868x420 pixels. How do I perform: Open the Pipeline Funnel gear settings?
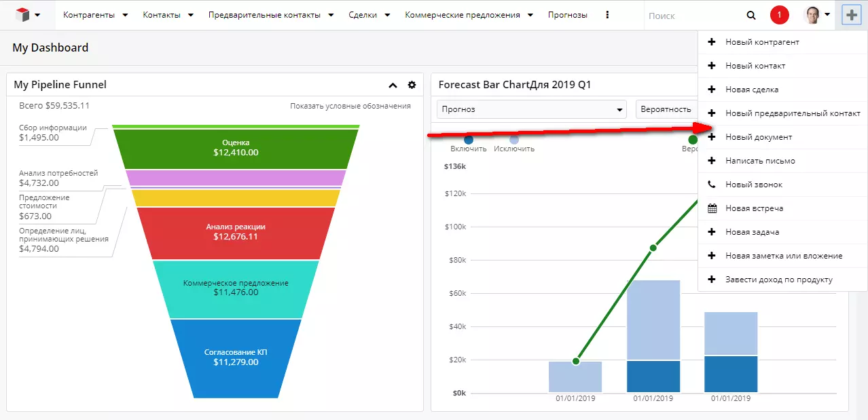pyautogui.click(x=412, y=85)
